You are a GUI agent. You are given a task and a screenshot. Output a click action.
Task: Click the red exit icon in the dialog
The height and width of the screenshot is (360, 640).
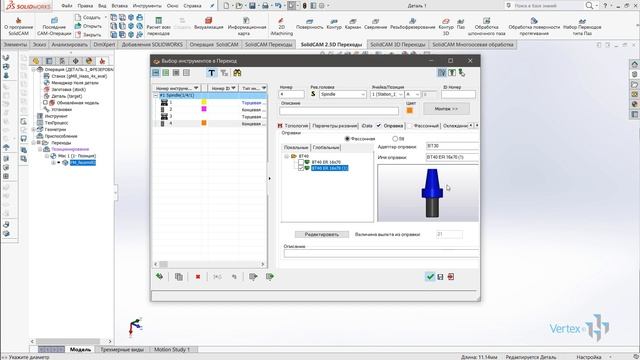(451, 277)
